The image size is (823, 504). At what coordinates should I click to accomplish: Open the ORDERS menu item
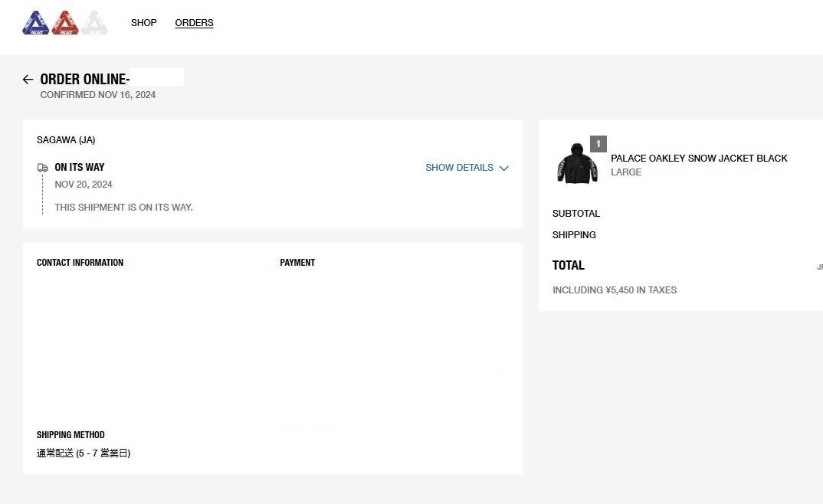click(194, 22)
